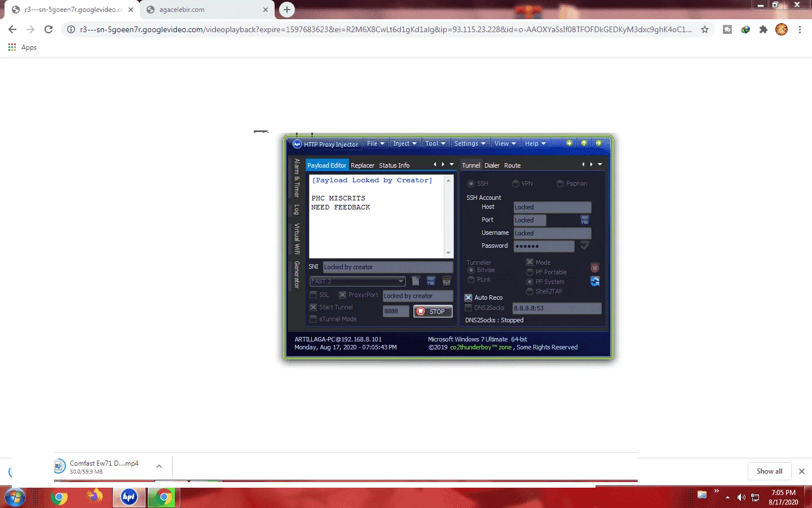The image size is (812, 508).
Task: Reload the page in Chrome
Action: point(48,29)
